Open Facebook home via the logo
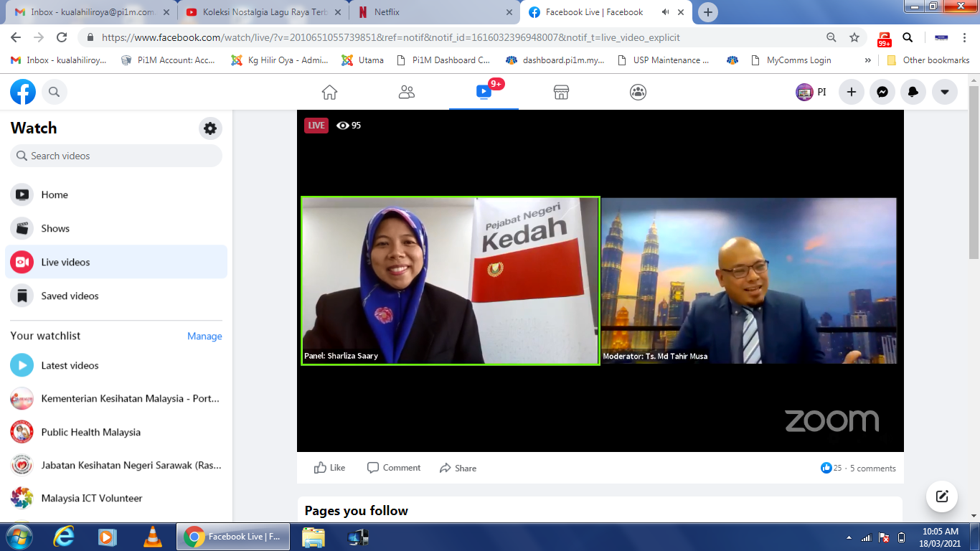Image resolution: width=980 pixels, height=551 pixels. [x=23, y=92]
